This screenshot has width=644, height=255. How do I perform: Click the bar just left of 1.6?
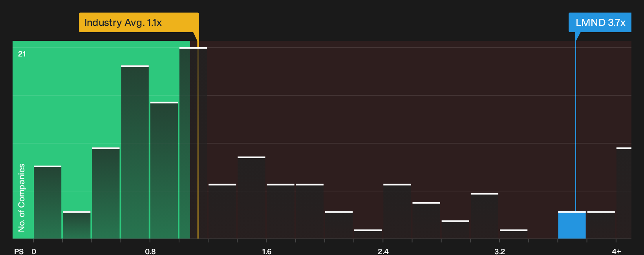(x=251, y=198)
